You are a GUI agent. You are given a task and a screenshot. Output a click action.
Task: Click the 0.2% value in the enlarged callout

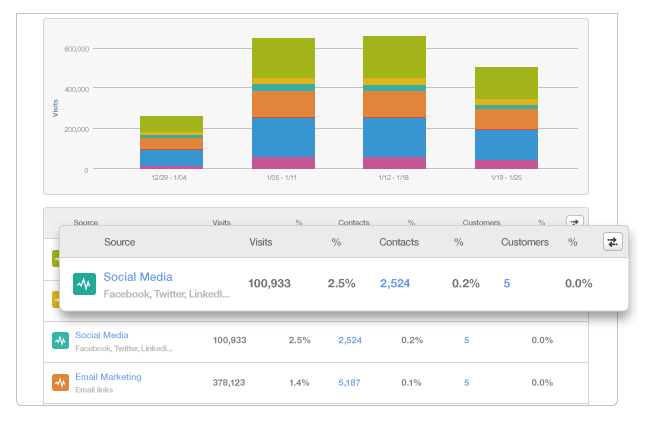(466, 284)
